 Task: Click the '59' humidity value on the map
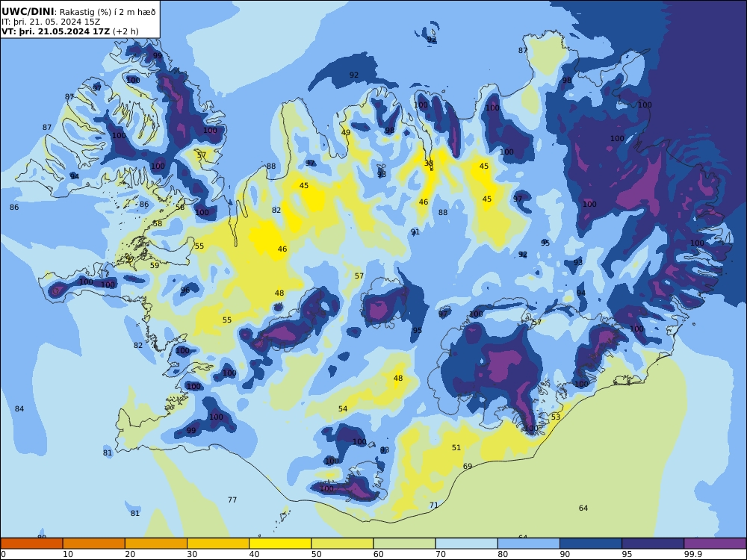click(155, 265)
